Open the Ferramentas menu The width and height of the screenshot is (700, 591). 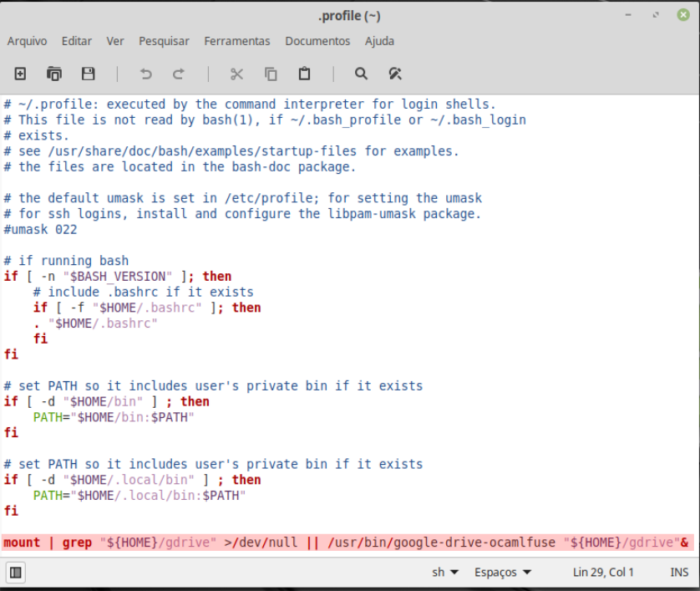coord(237,41)
